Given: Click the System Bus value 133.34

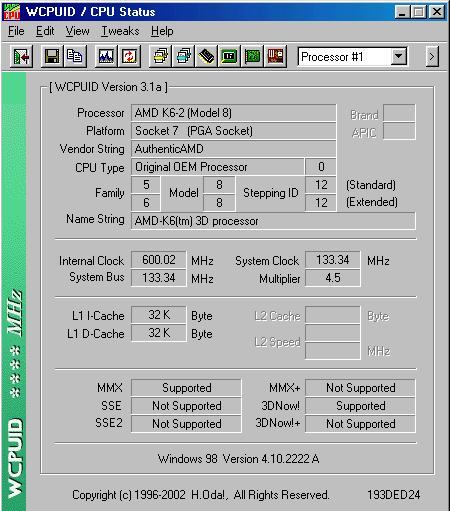Looking at the screenshot, I should (159, 278).
